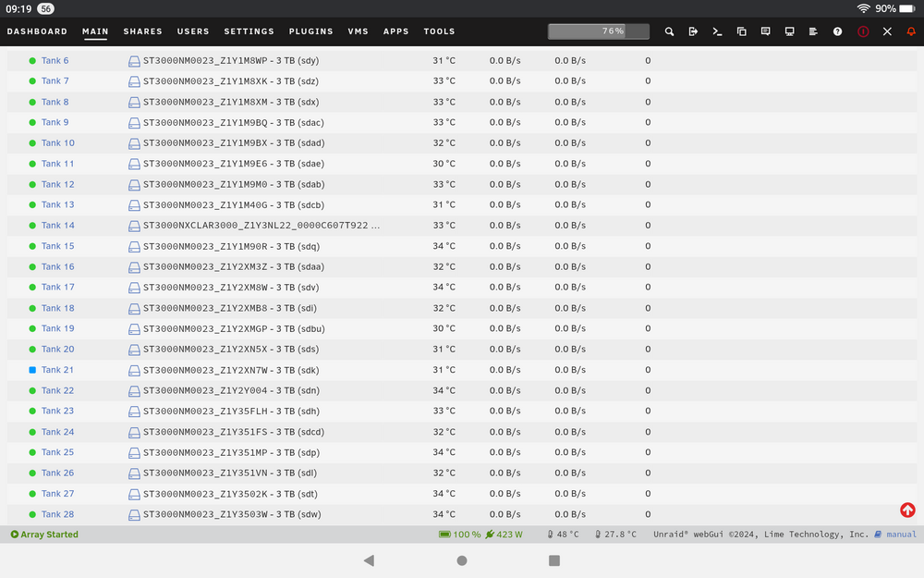This screenshot has height=578, width=924.
Task: Open the Tank 8 disk link
Action: tap(55, 102)
